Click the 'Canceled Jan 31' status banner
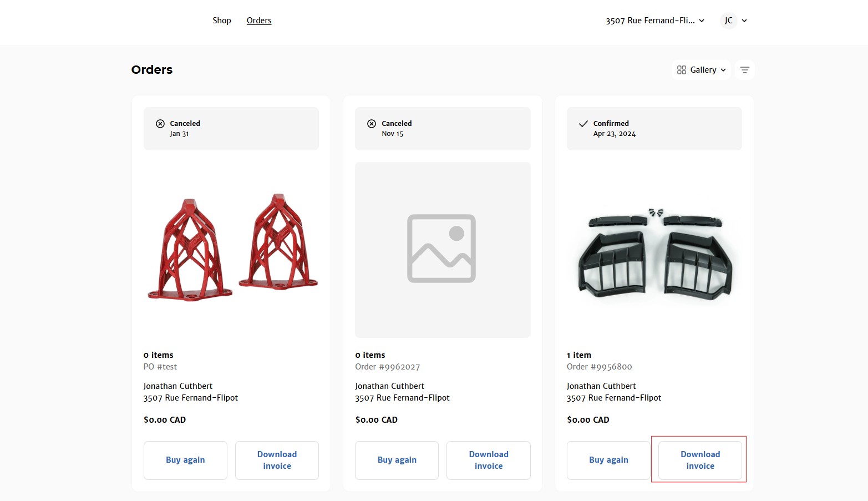This screenshot has width=868, height=501. click(231, 129)
